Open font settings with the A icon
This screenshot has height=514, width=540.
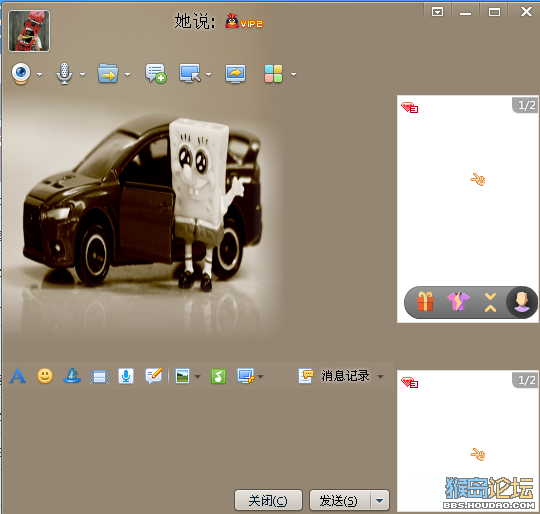pos(18,376)
